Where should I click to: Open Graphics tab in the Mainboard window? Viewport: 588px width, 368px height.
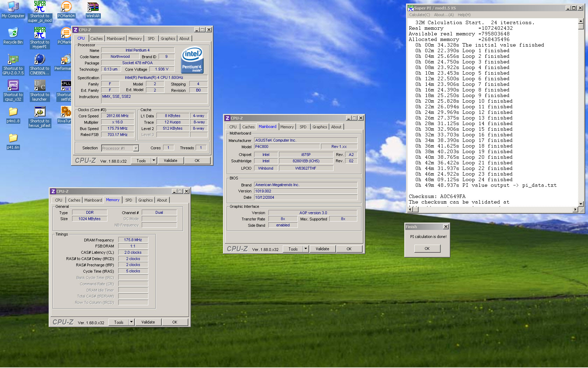[320, 127]
